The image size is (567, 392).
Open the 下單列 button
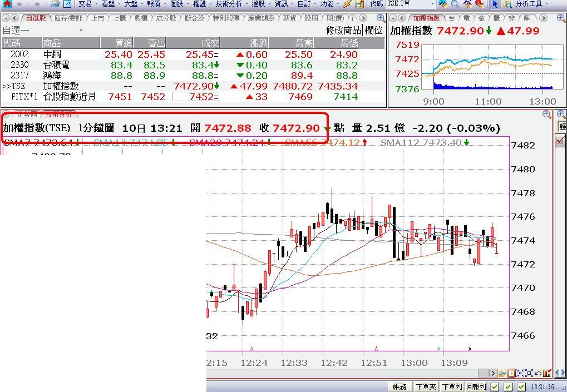pos(452,387)
